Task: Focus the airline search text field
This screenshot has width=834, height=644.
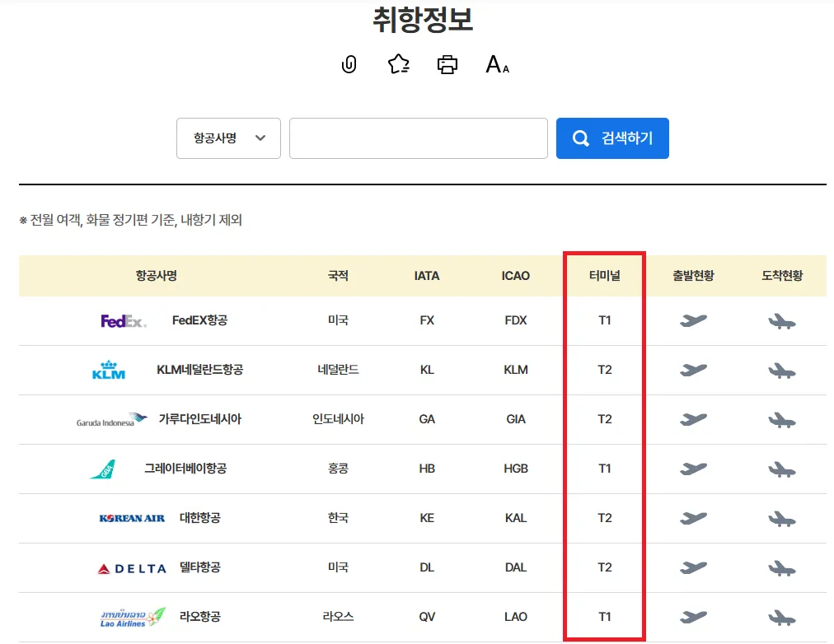Action: click(x=419, y=138)
